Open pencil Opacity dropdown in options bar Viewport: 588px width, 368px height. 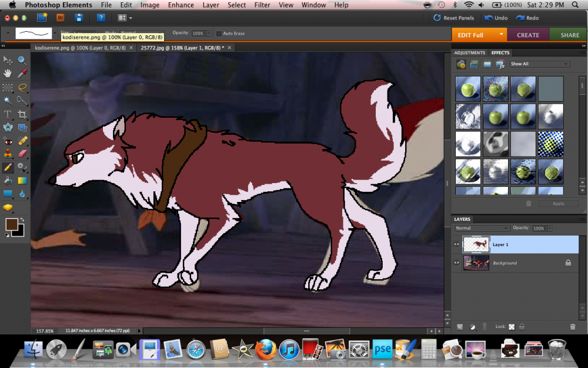pos(209,33)
